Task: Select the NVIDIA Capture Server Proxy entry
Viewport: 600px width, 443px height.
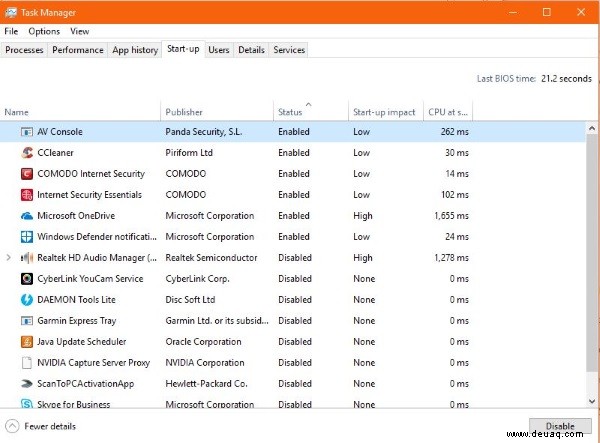Action: click(x=93, y=363)
